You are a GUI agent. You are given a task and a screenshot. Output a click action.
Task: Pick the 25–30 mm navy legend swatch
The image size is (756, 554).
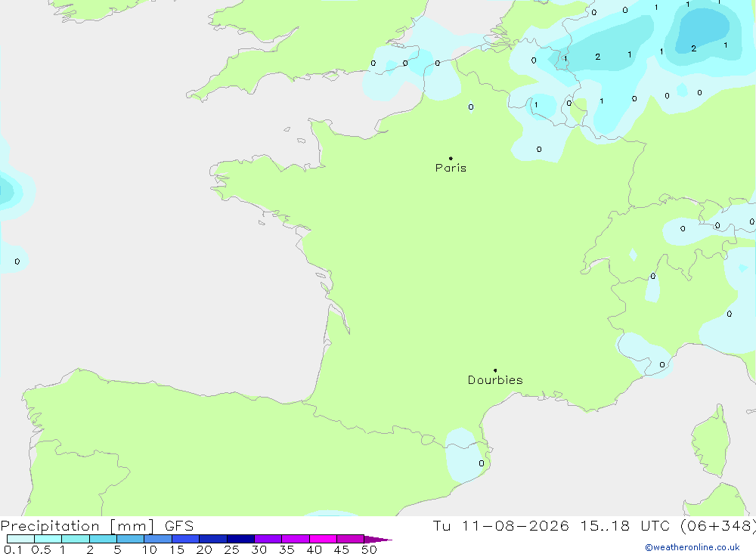240,539
